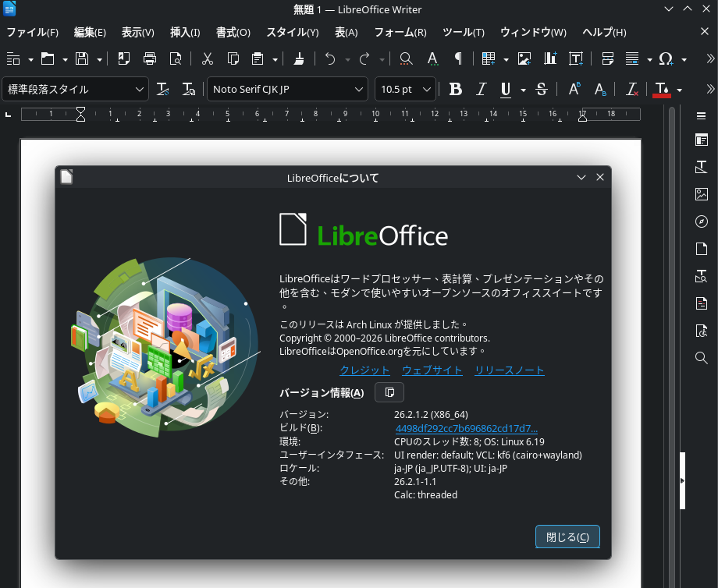Open Find and Replace magnifier icon
The width and height of the screenshot is (718, 588).
[x=406, y=58]
